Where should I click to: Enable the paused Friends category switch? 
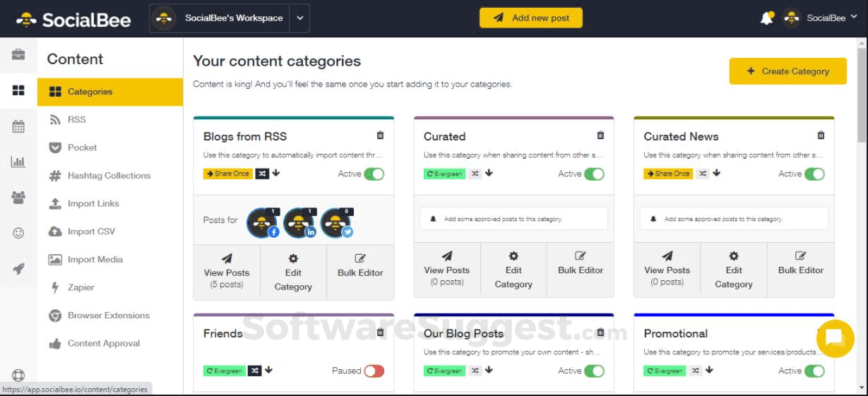click(374, 371)
